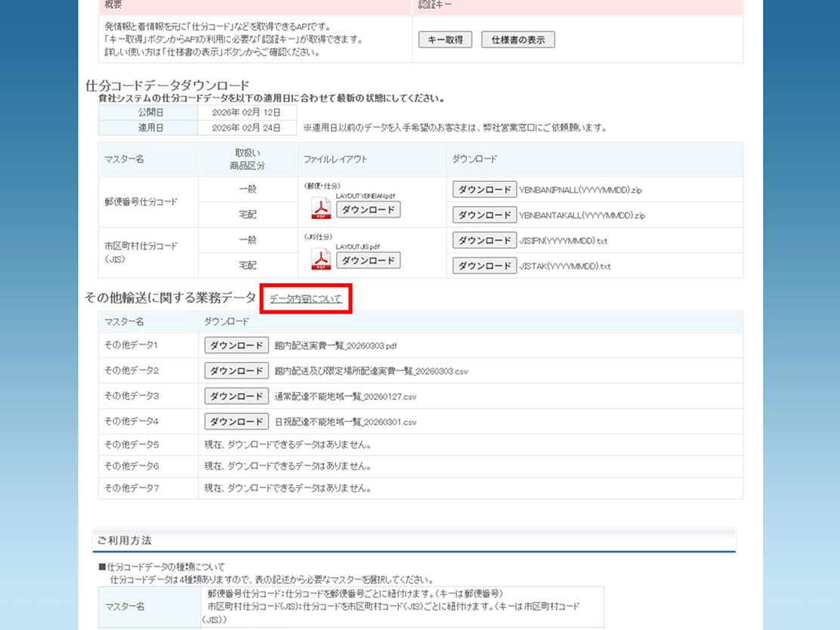Click the キー取得 button
840x630 pixels.
(x=445, y=39)
